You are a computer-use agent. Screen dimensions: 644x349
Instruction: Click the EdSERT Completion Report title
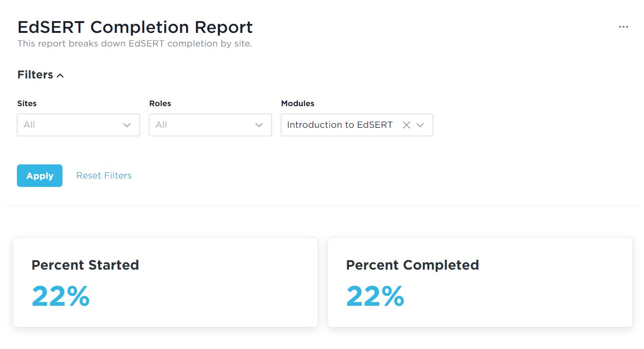(x=135, y=27)
